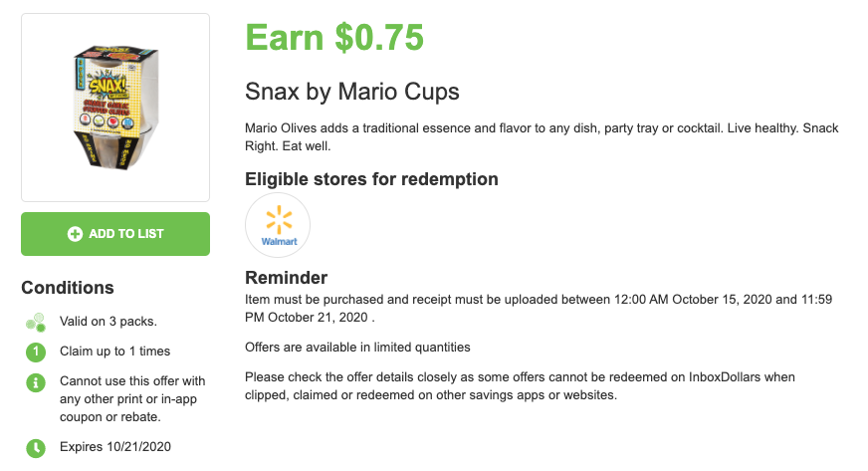The image size is (868, 471).
Task: Click the Earn $0.75 heading
Action: pos(334,38)
